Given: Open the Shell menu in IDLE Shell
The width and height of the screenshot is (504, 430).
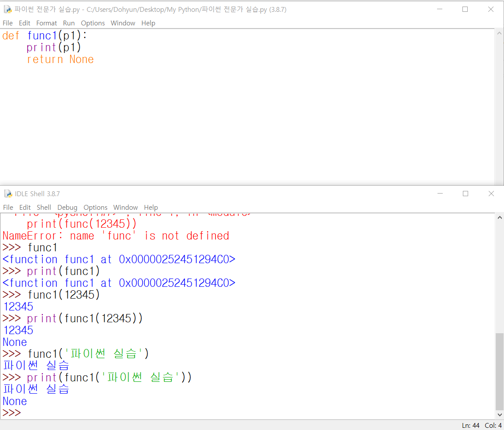Looking at the screenshot, I should 44,208.
